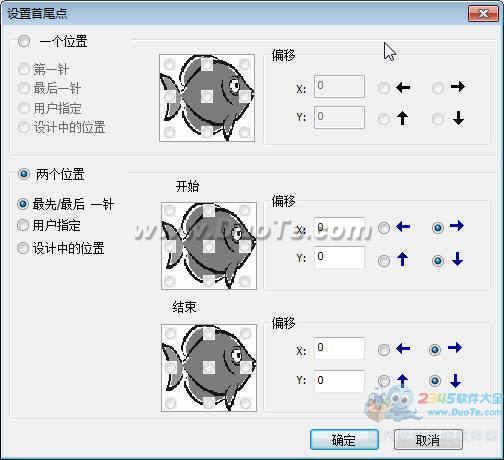Pick left arrow offset direction in top section
The image size is (504, 460).
[384, 88]
